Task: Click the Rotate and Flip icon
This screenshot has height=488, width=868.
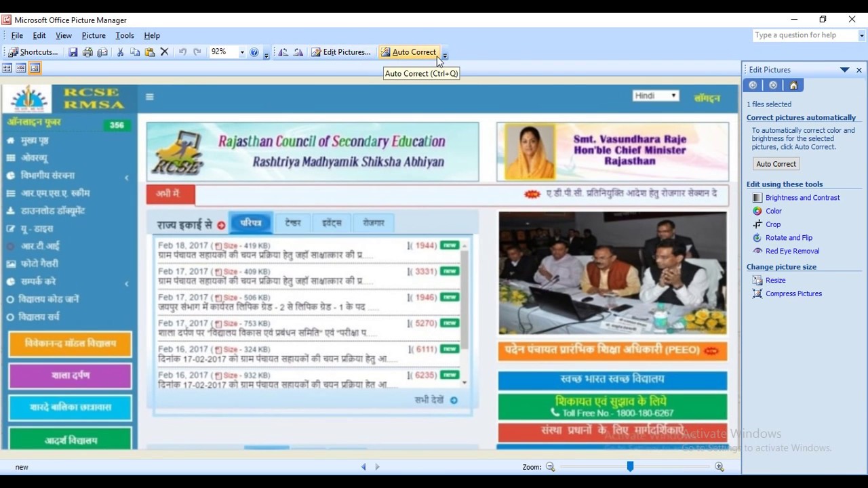Action: [757, 238]
